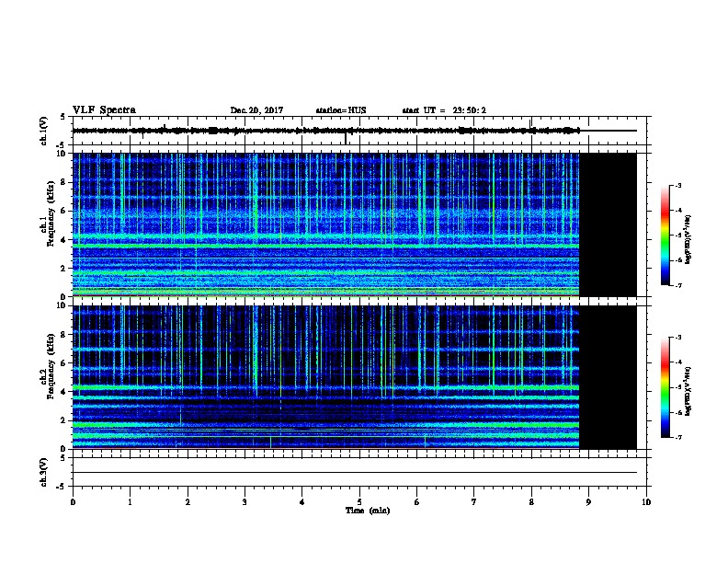Click the "ch.3(V)" waveform axis label
The width and height of the screenshot is (728, 563).
(44, 472)
